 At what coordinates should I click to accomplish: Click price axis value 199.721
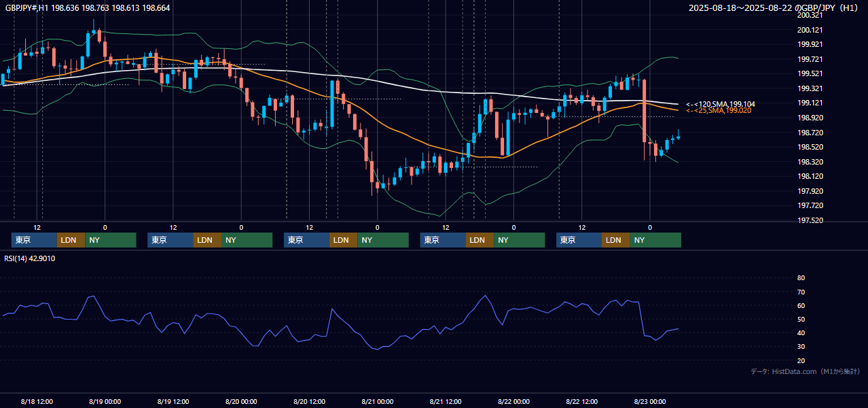810,59
